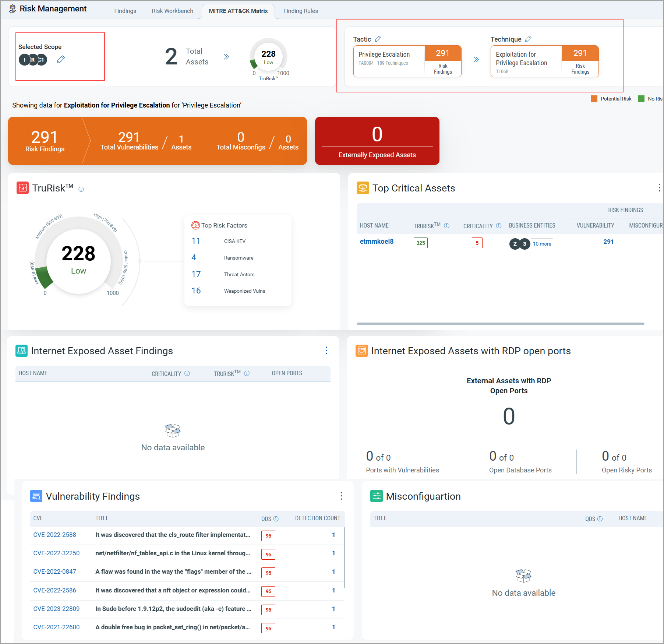Open Internet Exposed Asset Findings kebab menu
The height and width of the screenshot is (644, 664).
[x=326, y=351]
